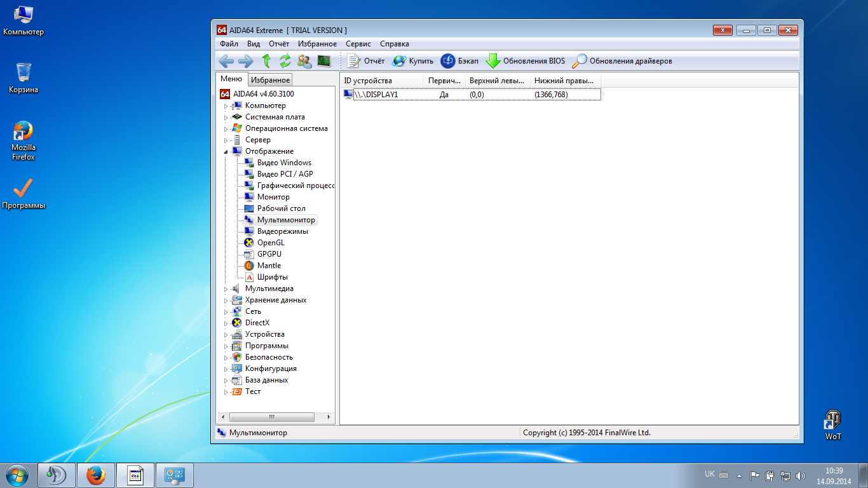Click the volume icon in system tray
Image resolution: width=868 pixels, height=488 pixels.
(x=801, y=475)
